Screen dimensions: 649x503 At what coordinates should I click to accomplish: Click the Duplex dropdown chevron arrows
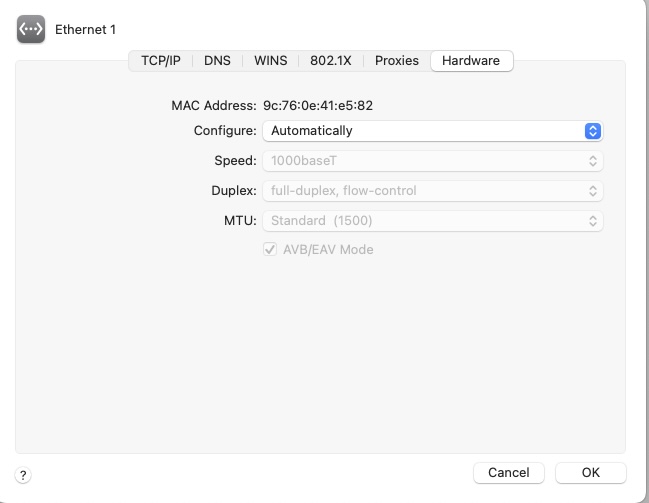[x=592, y=190]
